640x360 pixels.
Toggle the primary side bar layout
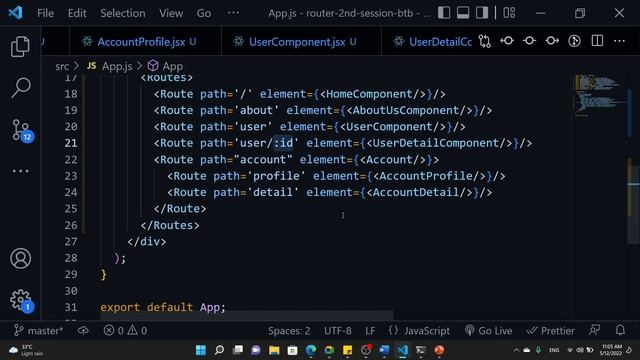pos(444,13)
